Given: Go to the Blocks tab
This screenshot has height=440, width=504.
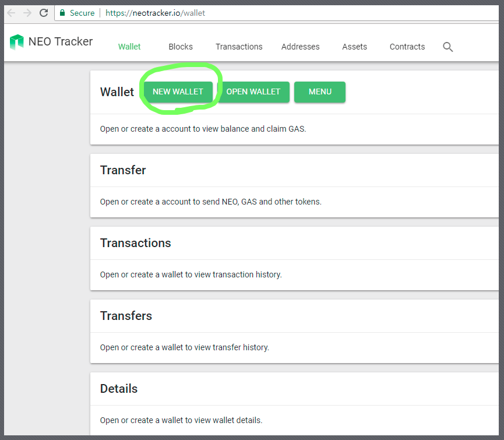Looking at the screenshot, I should point(181,47).
